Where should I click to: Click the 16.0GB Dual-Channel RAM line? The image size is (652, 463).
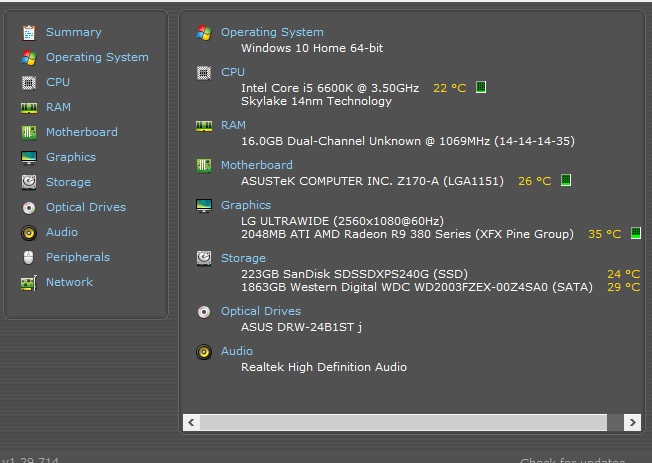(x=408, y=141)
